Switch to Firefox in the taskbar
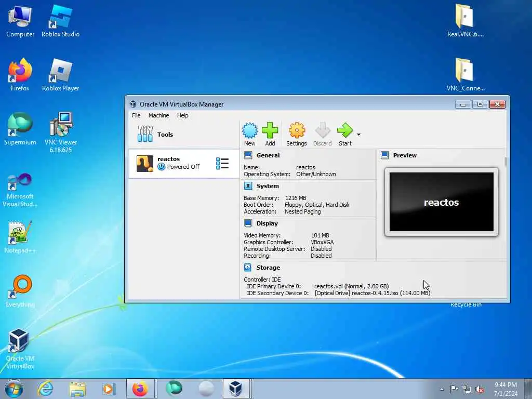 pyautogui.click(x=140, y=389)
